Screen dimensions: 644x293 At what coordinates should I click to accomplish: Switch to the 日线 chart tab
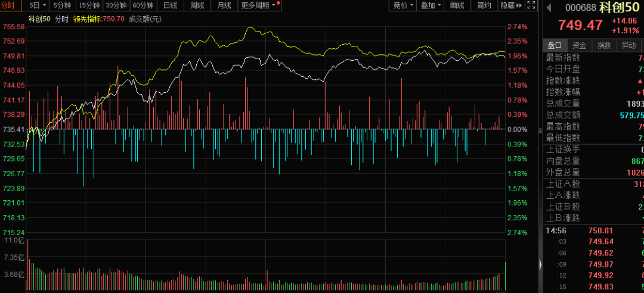pyautogui.click(x=171, y=5)
